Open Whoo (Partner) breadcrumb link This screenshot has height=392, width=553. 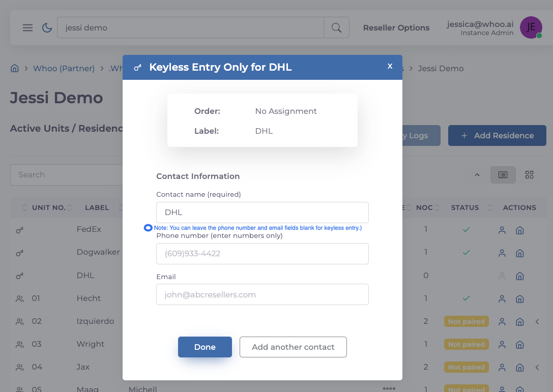64,69
